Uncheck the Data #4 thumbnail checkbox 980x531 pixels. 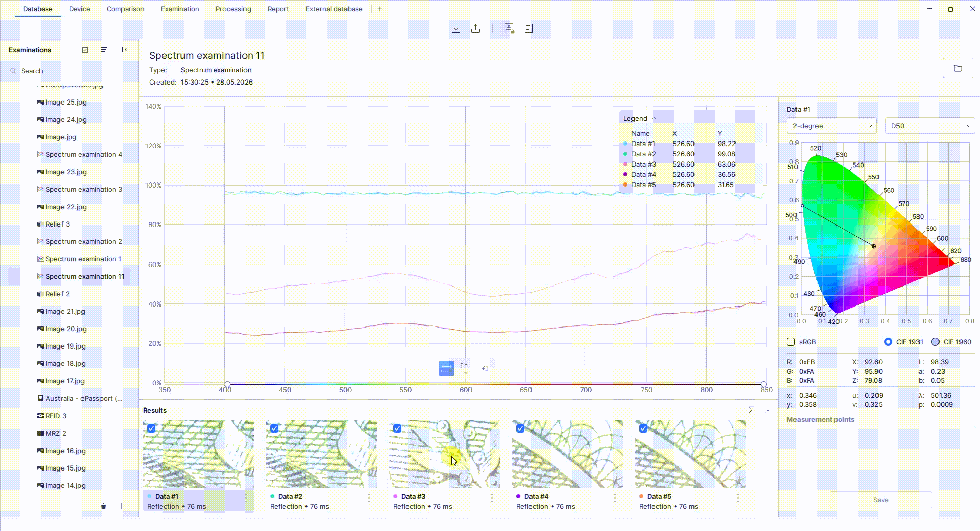point(520,428)
